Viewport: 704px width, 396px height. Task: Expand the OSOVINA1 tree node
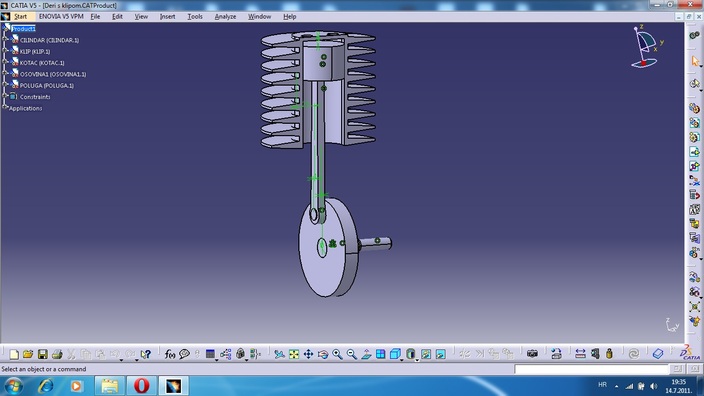[x=5, y=74]
